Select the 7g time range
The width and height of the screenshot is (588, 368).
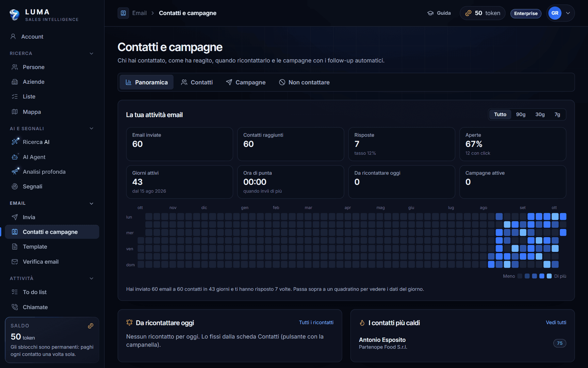tap(557, 114)
